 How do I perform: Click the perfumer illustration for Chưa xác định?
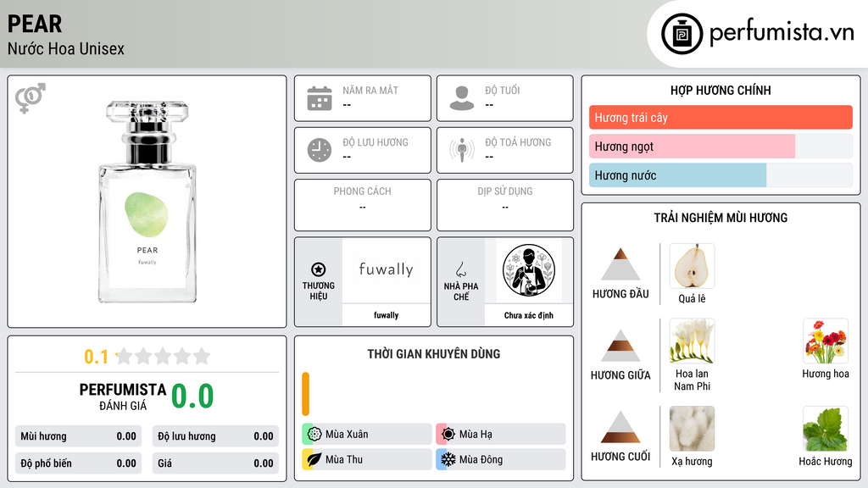coord(529,270)
